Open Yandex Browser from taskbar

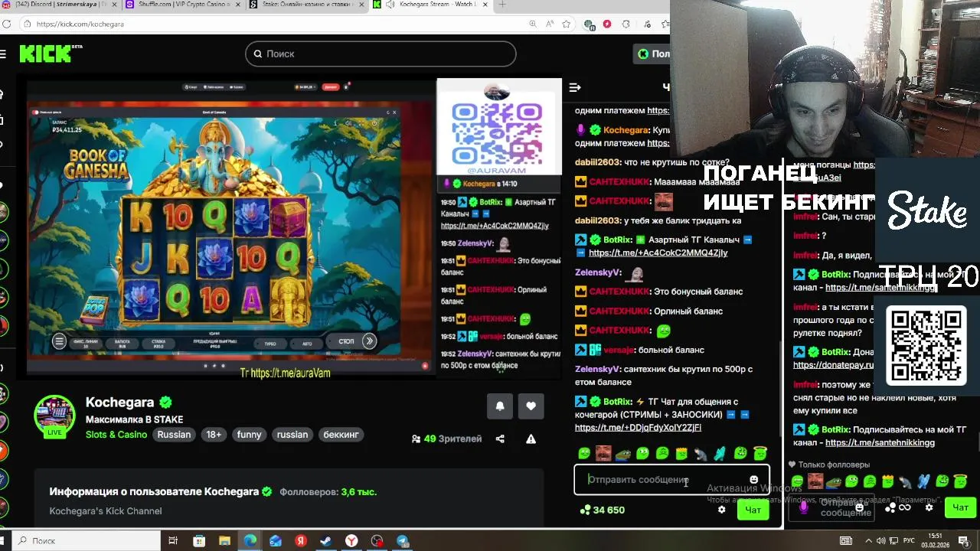351,541
